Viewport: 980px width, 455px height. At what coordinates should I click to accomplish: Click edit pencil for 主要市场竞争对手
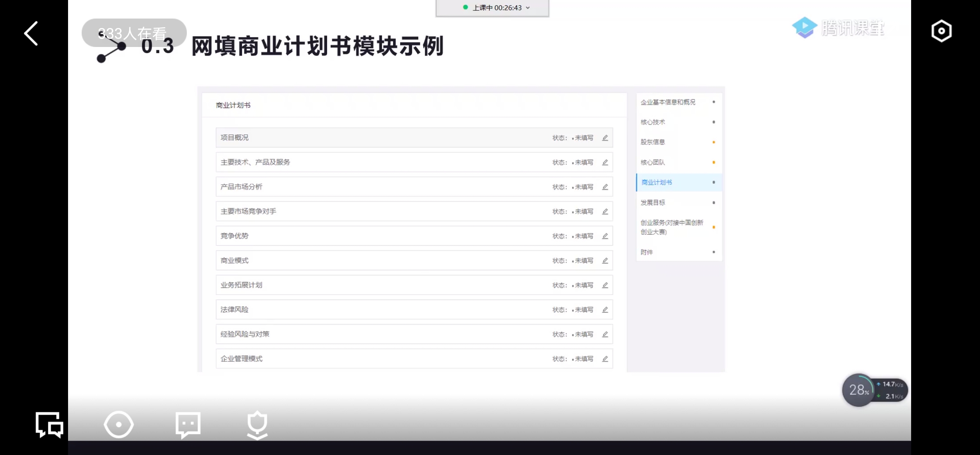tap(605, 211)
